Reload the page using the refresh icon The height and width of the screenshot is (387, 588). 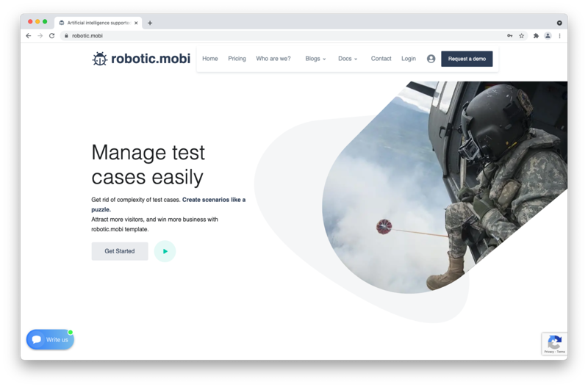tap(51, 35)
